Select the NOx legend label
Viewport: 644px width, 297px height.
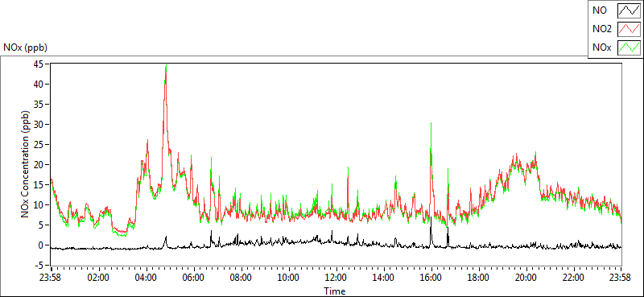(x=602, y=47)
